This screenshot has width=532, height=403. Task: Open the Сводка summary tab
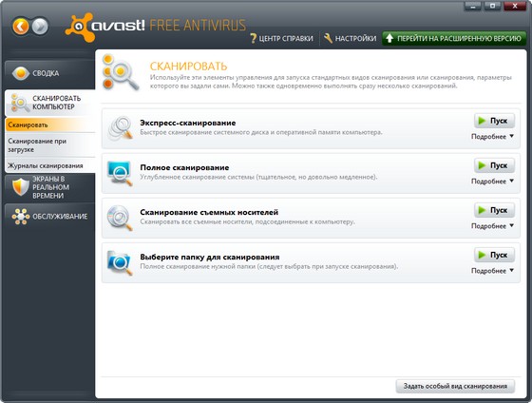[49, 73]
